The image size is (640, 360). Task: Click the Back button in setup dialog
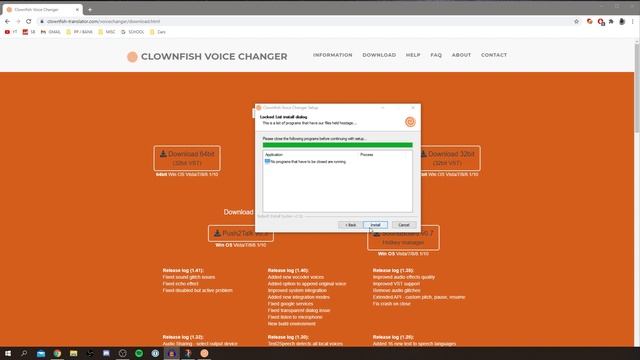350,225
